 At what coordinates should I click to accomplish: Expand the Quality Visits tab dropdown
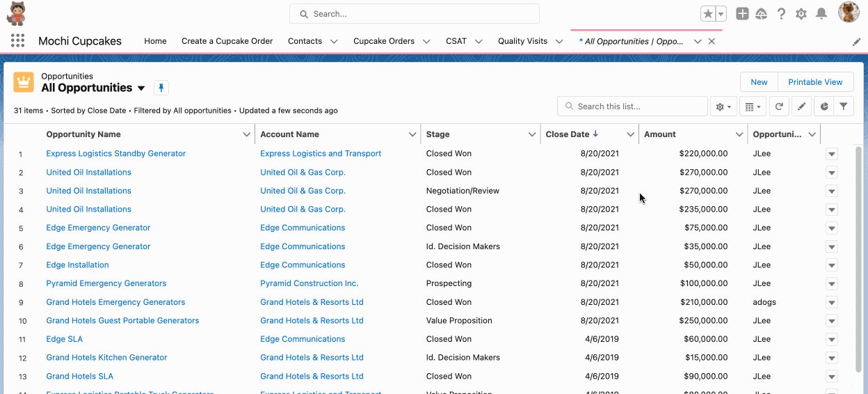click(x=559, y=42)
